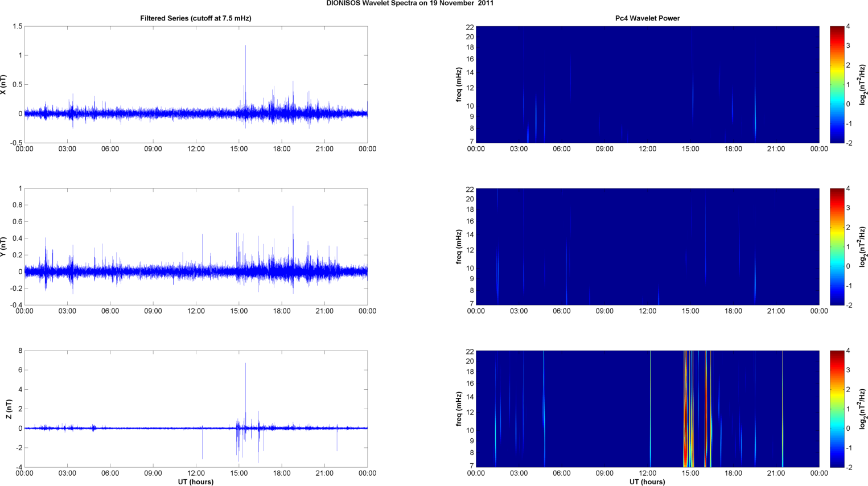Click the main title 'DIONISOS Wavelet Spectra on 19 November 2011'
Screen dimensions: 868x486
click(410, 3)
